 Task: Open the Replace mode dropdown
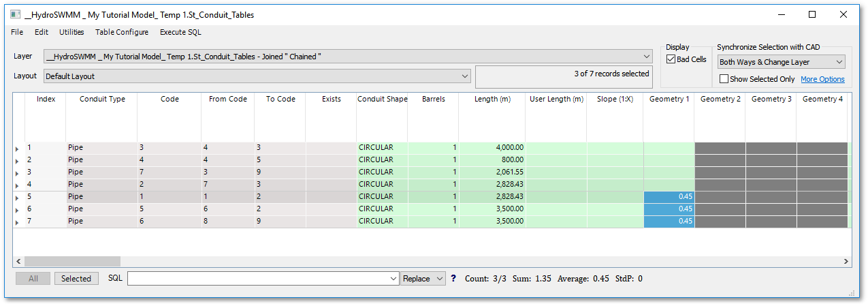[423, 279]
